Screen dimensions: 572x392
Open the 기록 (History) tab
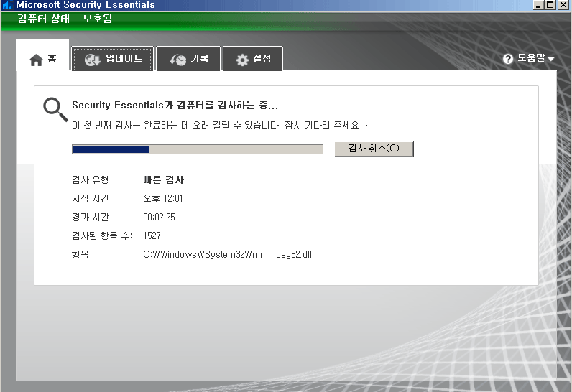tap(188, 59)
